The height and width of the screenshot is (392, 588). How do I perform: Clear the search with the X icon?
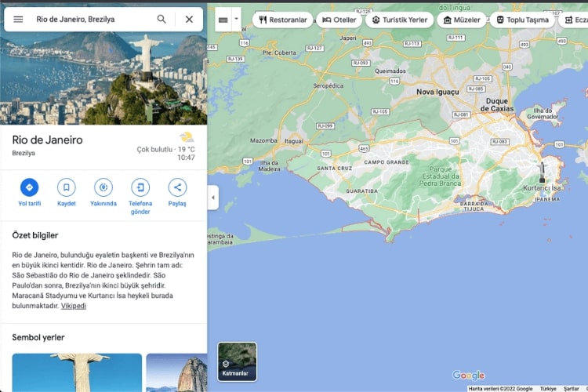pyautogui.click(x=190, y=19)
